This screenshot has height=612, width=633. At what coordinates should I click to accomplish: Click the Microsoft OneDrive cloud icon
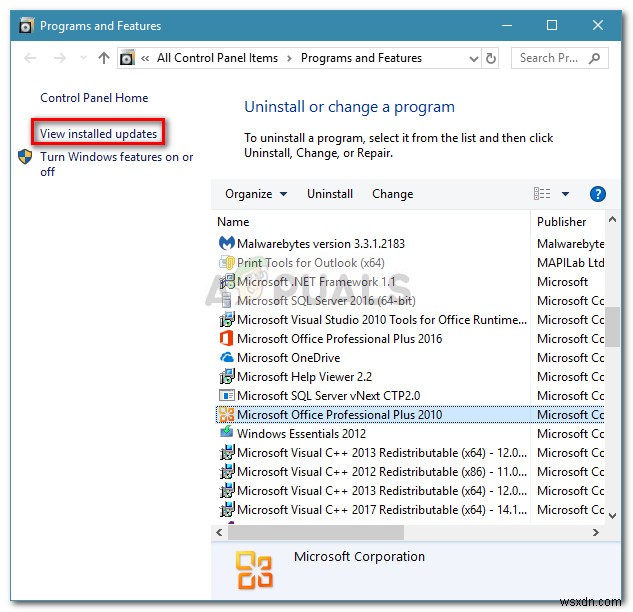click(x=226, y=357)
